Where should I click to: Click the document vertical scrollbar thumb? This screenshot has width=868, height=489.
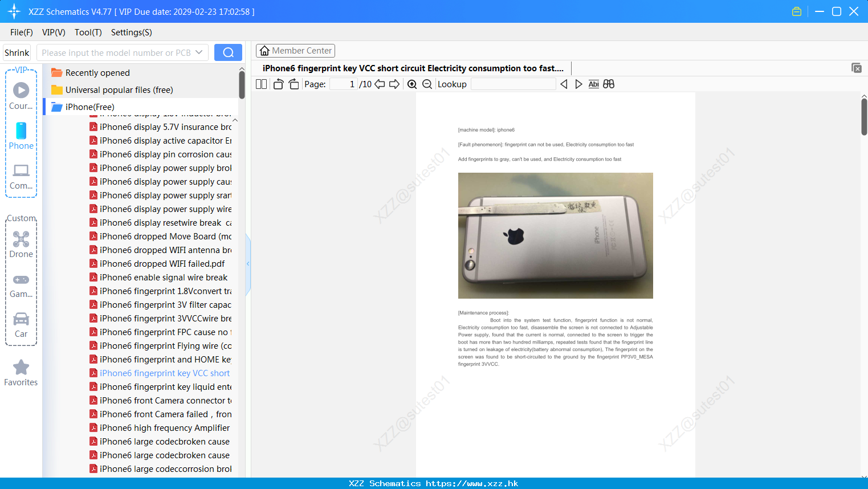pyautogui.click(x=864, y=117)
